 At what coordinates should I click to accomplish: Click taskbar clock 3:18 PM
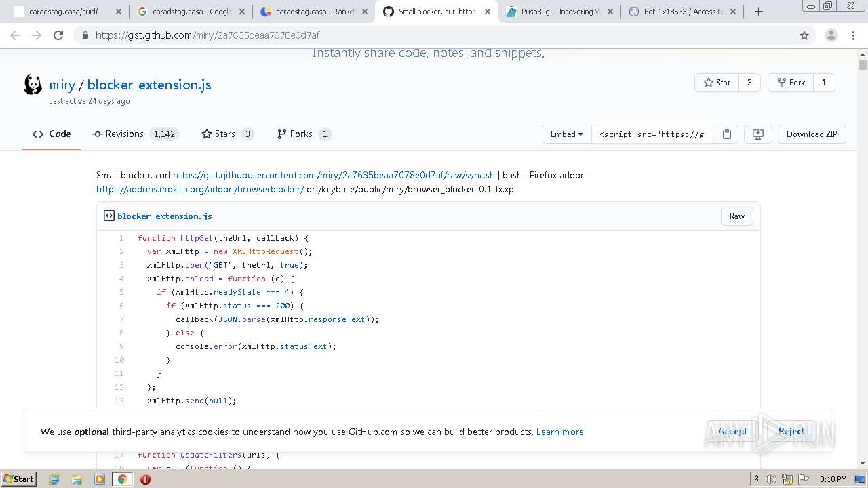833,479
